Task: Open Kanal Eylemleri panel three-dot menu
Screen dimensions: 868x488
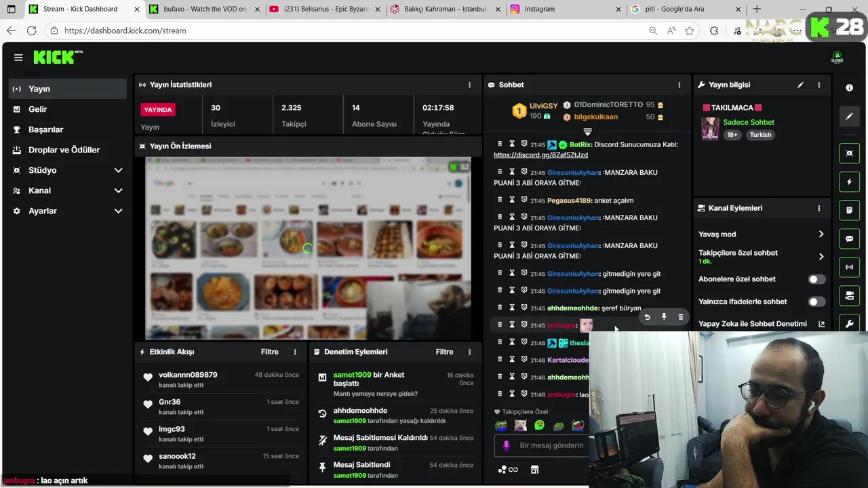Action: [x=818, y=208]
